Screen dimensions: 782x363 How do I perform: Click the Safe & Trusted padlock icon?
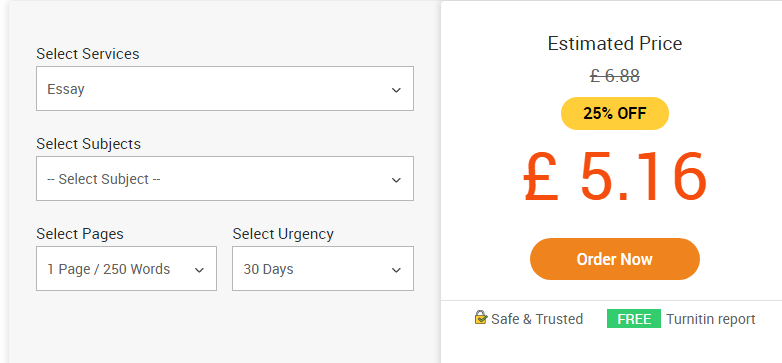click(x=480, y=317)
